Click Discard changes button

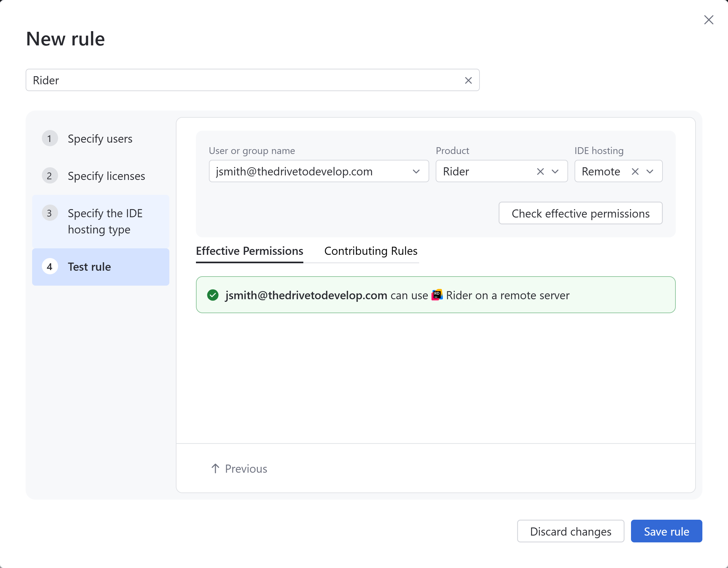(570, 531)
